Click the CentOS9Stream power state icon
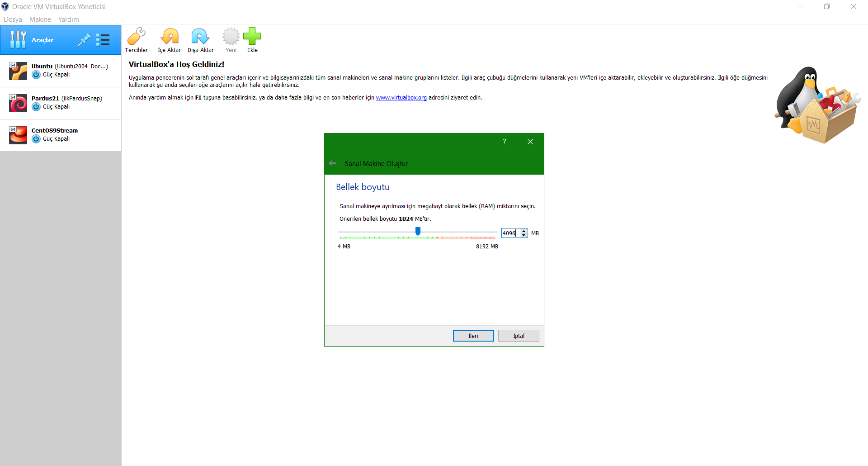Screen dimensions: 868x466 (36, 139)
